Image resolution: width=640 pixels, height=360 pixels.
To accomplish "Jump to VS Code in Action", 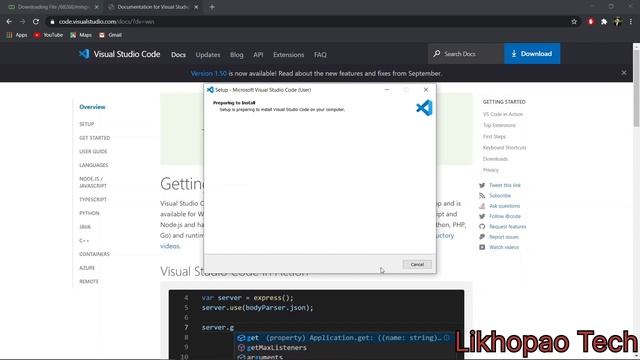I will coord(502,114).
